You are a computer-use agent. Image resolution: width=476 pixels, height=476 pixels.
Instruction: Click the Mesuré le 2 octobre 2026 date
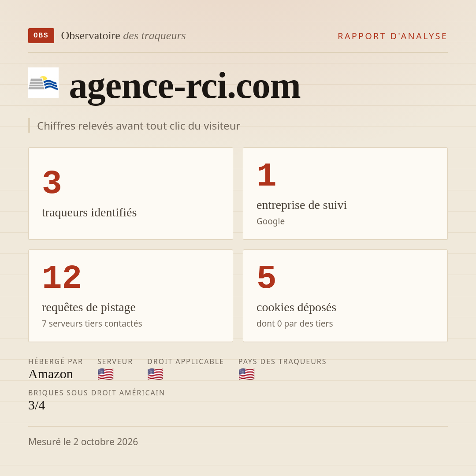pos(83,442)
